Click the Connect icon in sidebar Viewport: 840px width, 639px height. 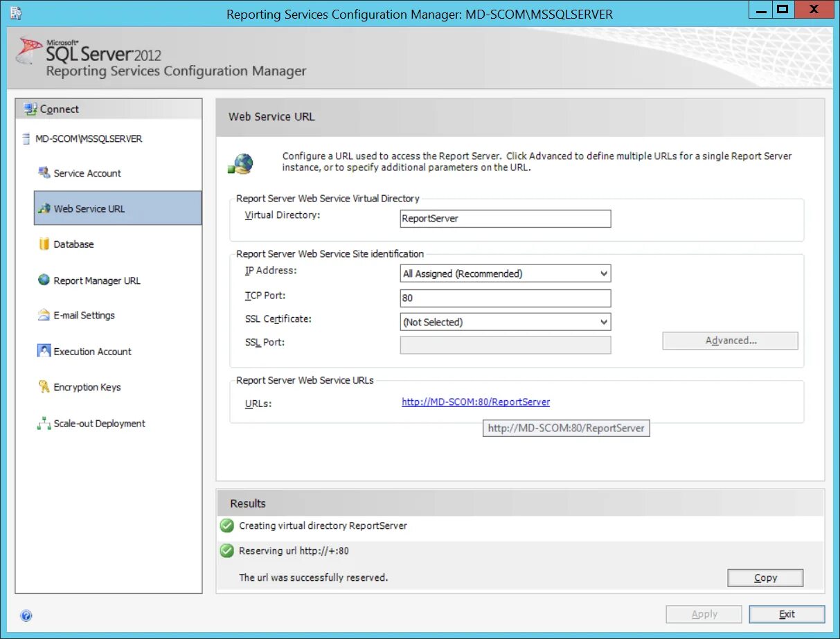30,109
